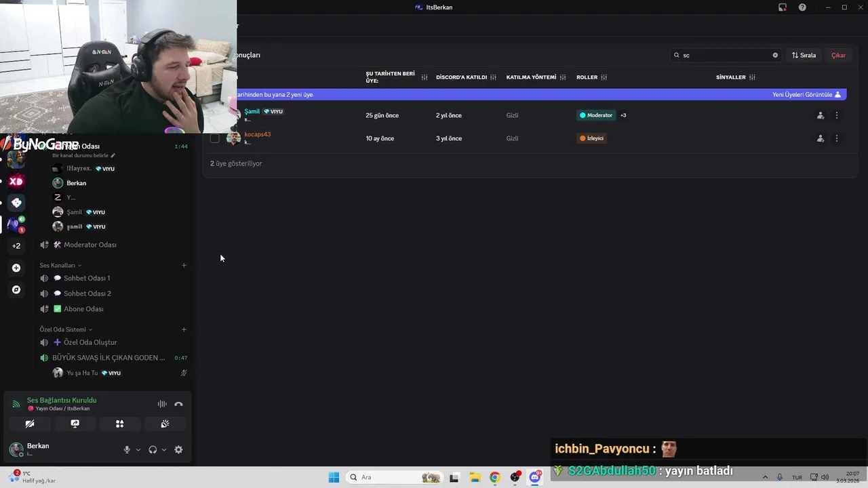Open the XD server icon

click(16, 181)
